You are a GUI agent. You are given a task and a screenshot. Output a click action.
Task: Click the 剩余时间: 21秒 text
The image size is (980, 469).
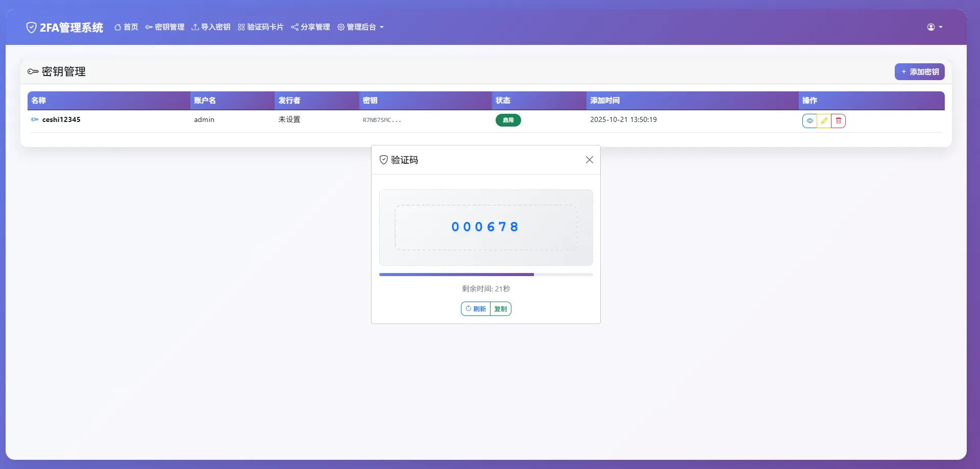(x=486, y=289)
